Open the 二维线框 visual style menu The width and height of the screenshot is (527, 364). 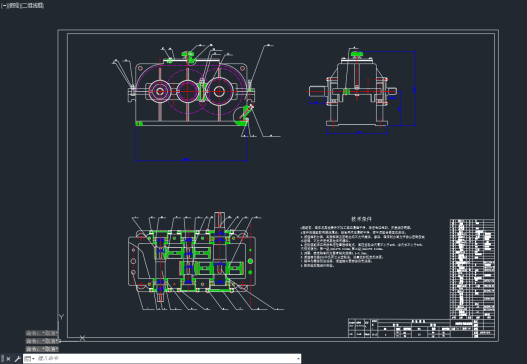pos(33,6)
